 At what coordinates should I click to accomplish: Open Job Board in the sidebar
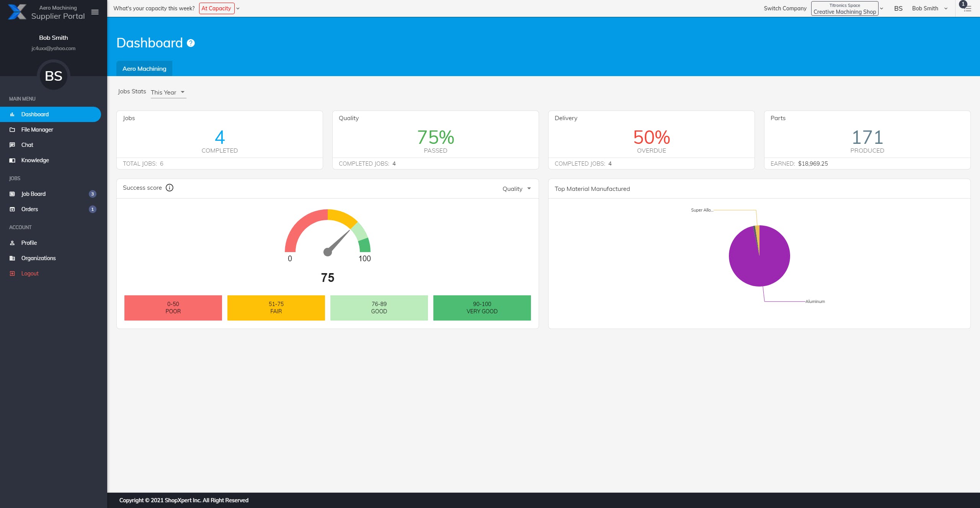[x=33, y=194]
